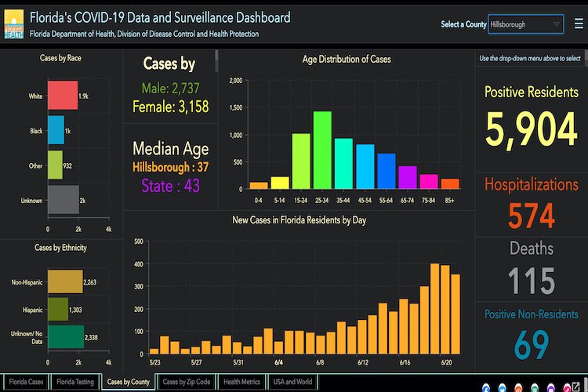
Task: Click the Positive Non-Residents 69 value
Action: pyautogui.click(x=532, y=344)
